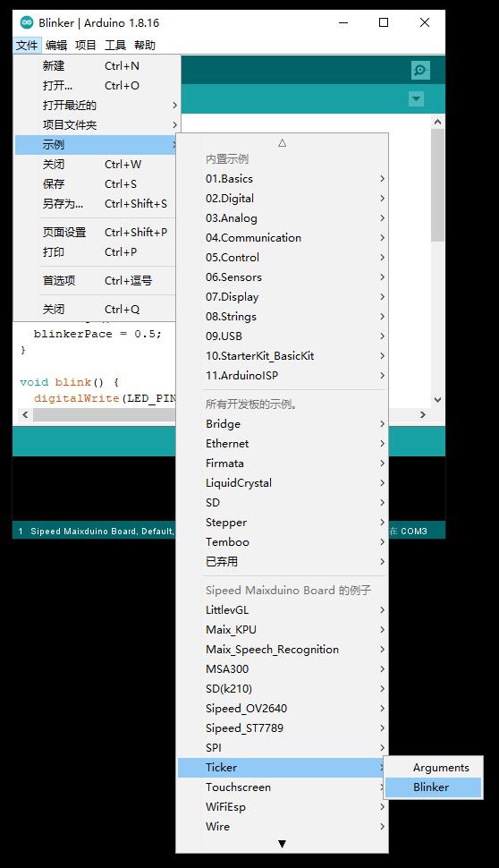499x868 pixels.
Task: Expand the 01.Basics examples submenu
Action: 282,179
